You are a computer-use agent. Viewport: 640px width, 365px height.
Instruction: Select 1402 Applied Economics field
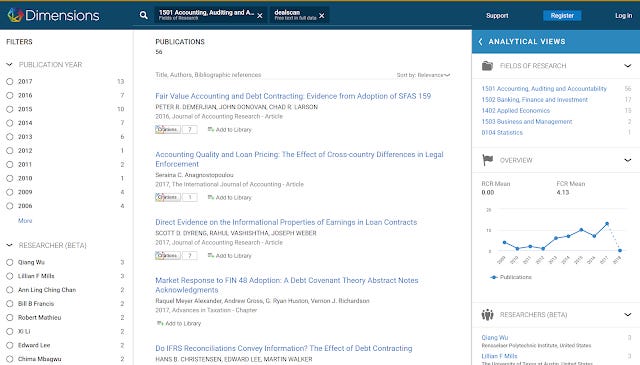516,111
